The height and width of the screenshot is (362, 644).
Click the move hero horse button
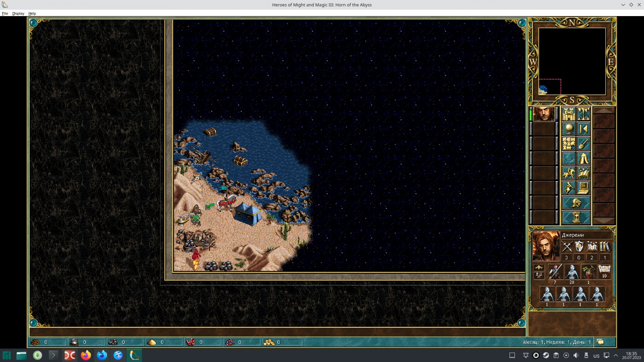pos(569,173)
